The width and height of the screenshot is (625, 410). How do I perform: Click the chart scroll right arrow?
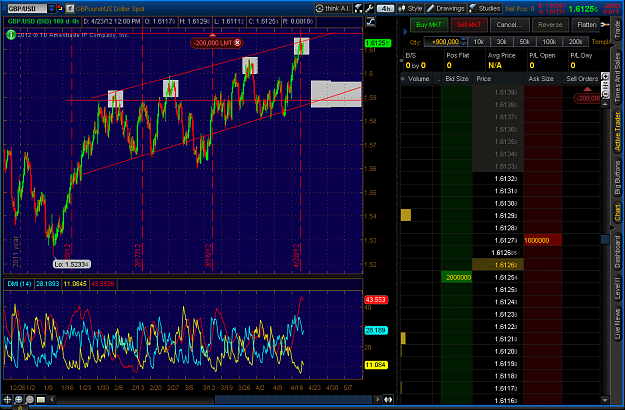(377, 399)
